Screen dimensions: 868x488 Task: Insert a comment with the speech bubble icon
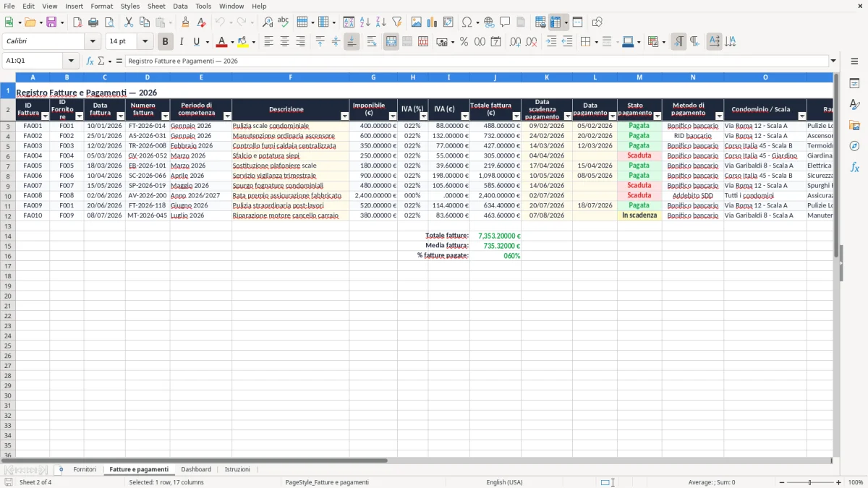pyautogui.click(x=505, y=22)
